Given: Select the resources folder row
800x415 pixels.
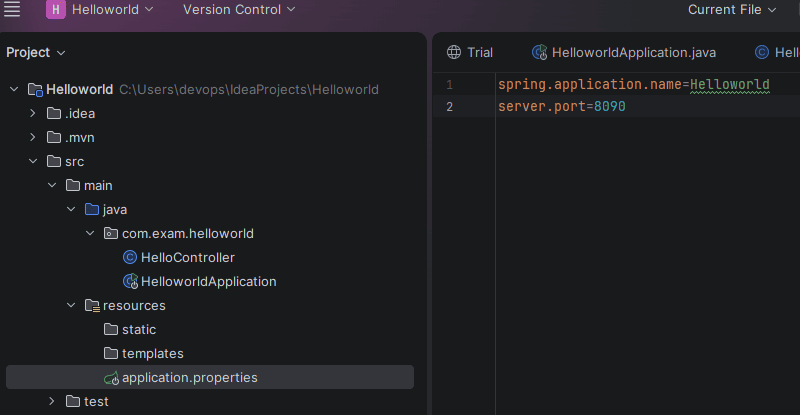Looking at the screenshot, I should (x=210, y=305).
